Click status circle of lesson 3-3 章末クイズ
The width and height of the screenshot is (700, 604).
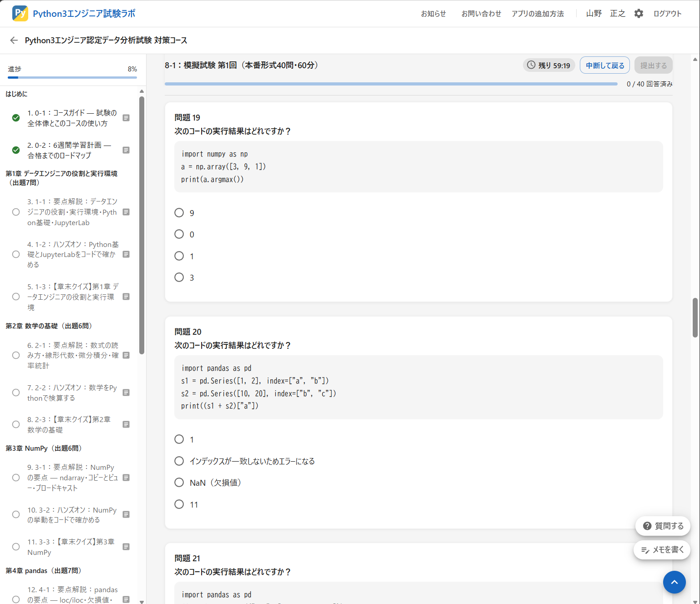(x=16, y=547)
